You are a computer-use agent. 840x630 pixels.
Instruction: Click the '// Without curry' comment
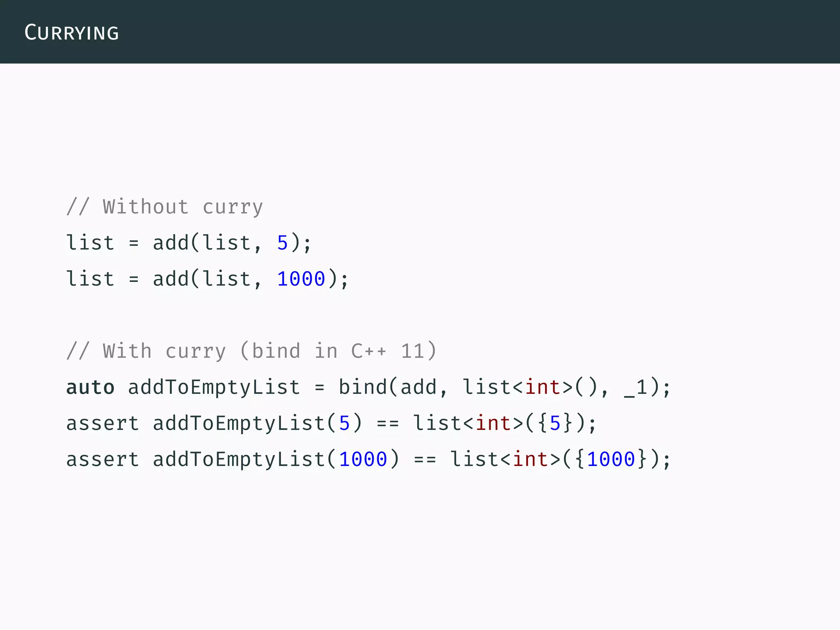click(164, 207)
